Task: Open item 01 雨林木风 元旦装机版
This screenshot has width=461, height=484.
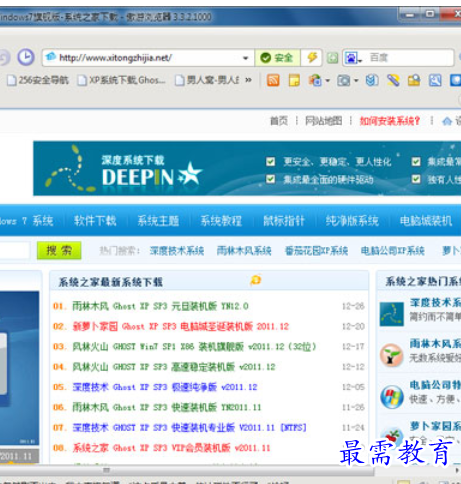Action: coord(160,306)
